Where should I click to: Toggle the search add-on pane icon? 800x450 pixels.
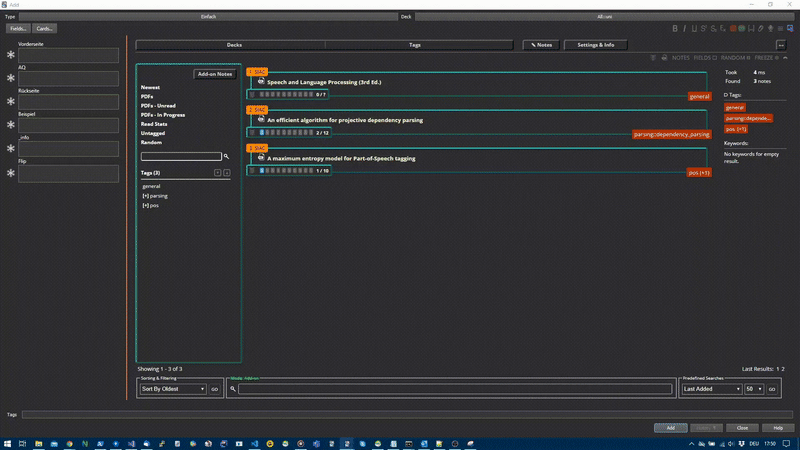pos(790,29)
